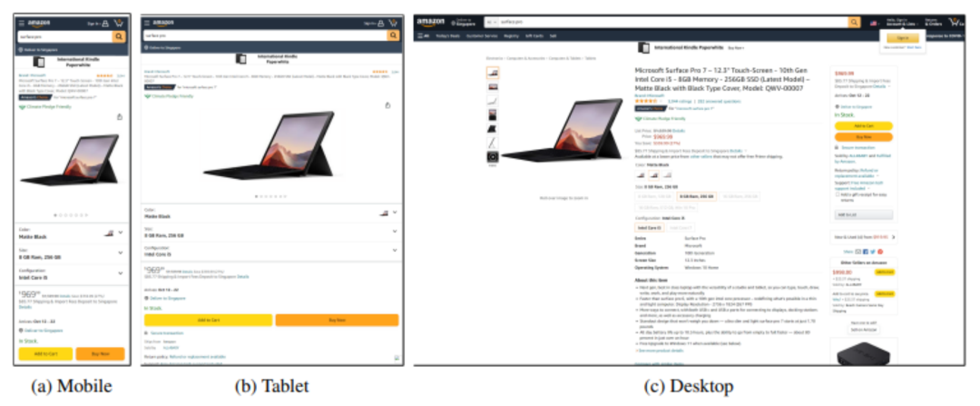This screenshot has width=980, height=406.
Task: Click the search magnifier in the tablet view
Action: (x=393, y=35)
